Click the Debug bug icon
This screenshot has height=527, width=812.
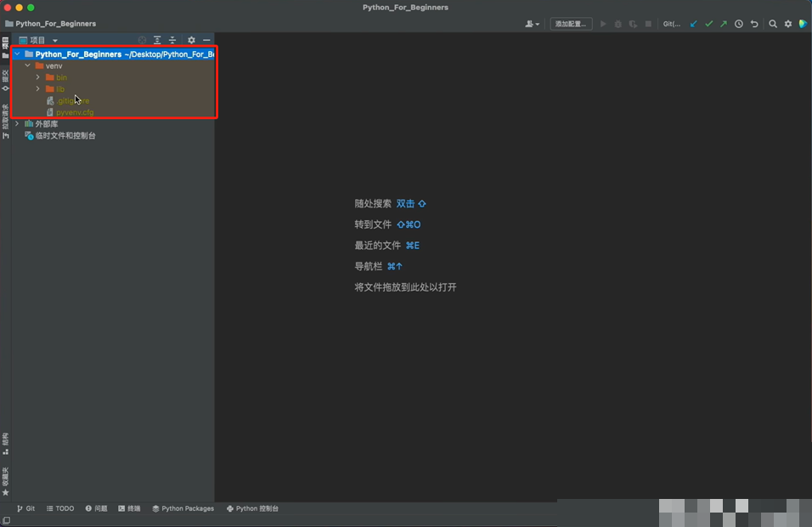pos(617,24)
